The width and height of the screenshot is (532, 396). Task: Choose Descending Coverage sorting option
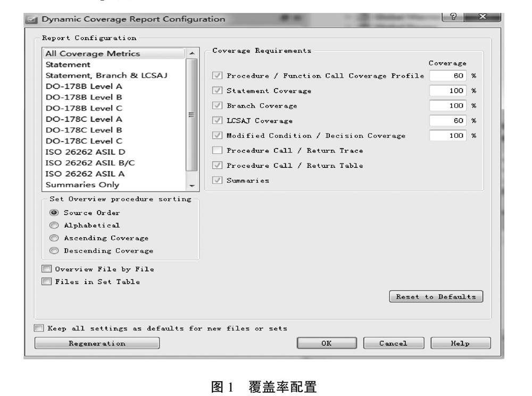point(54,251)
